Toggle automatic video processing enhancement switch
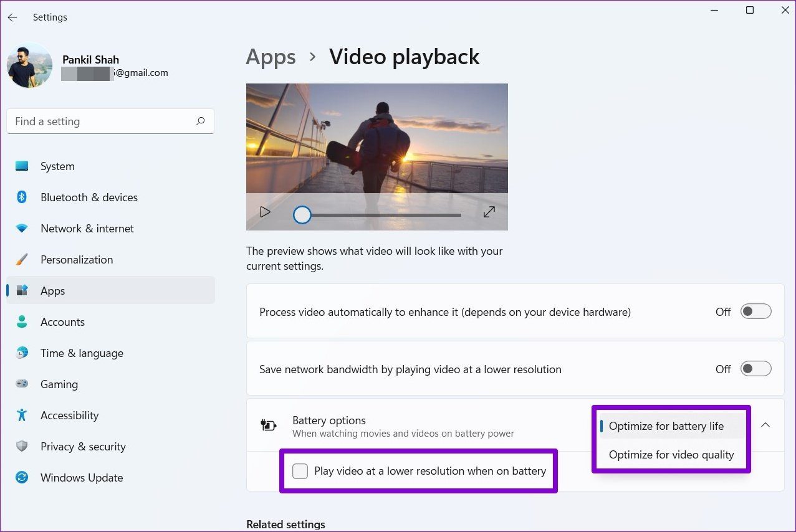796x532 pixels. point(755,311)
